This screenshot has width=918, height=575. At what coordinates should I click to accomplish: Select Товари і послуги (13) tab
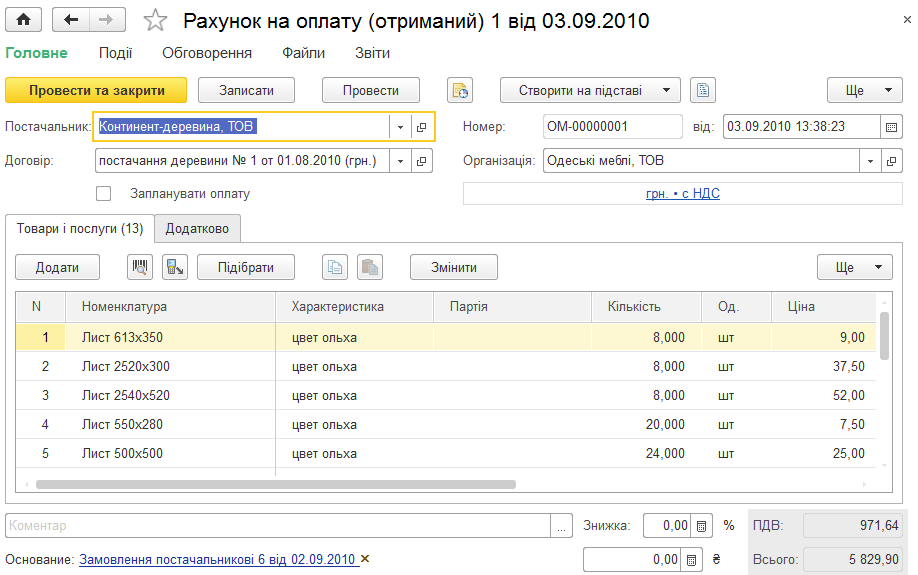[x=80, y=229]
